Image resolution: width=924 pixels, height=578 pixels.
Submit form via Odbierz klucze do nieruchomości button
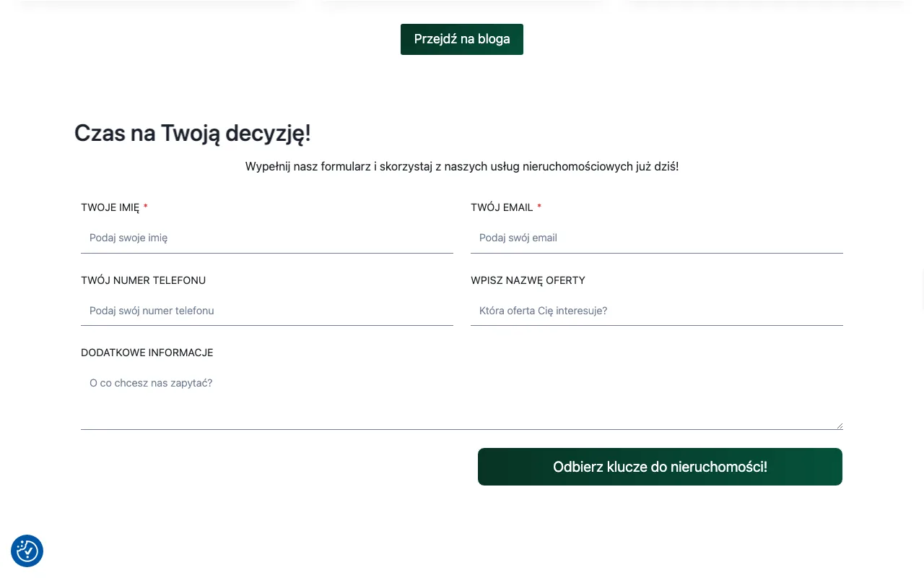[x=659, y=467]
